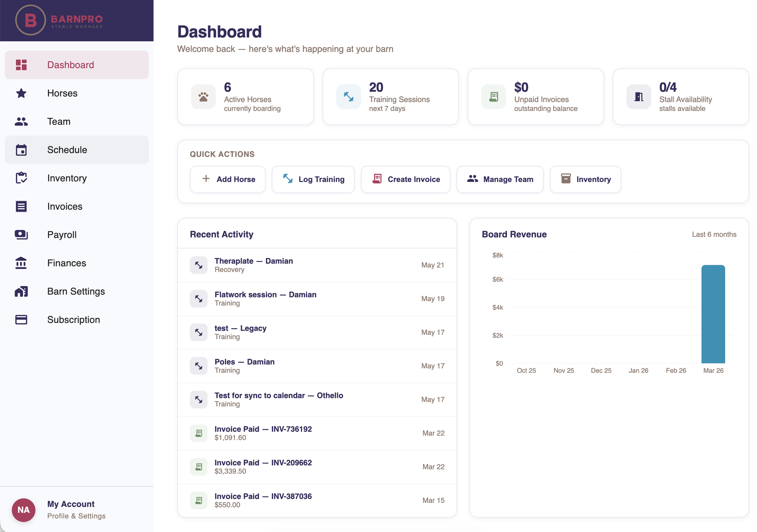The width and height of the screenshot is (757, 532).
Task: Click the Unpaid Invoices summary card
Action: (535, 96)
